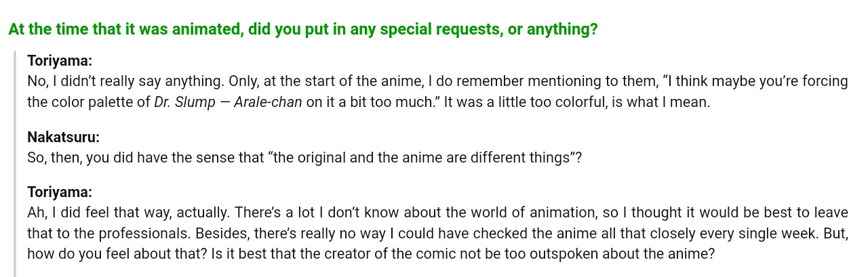The image size is (868, 277).
Task: Click the gray blockquote bar on the left
Action: [x=15, y=163]
